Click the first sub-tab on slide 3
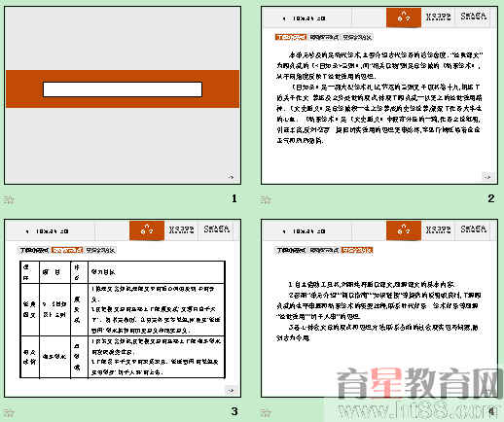Image resolution: width=504 pixels, height=422 pixels. (34, 250)
